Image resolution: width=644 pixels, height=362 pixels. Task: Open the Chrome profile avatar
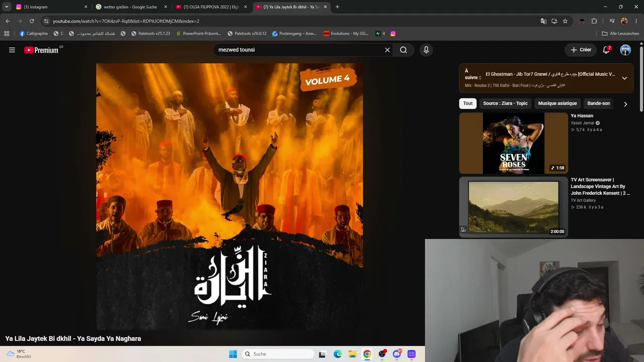coord(624,21)
